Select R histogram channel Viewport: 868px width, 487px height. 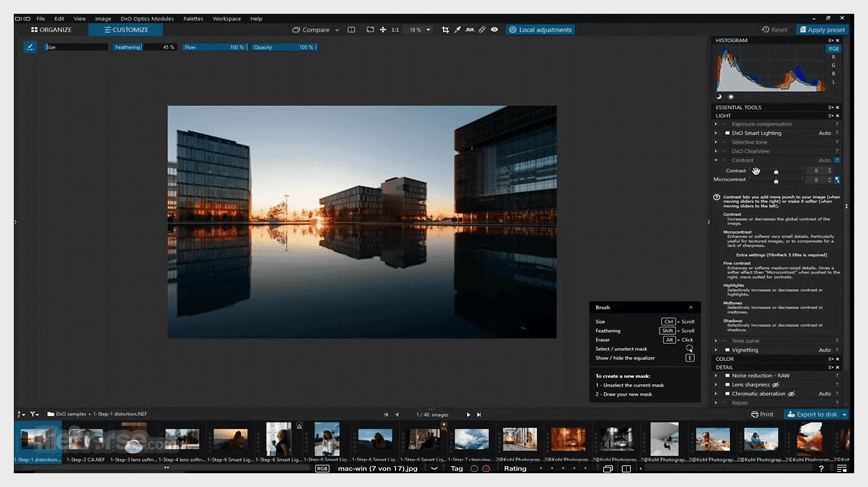(x=833, y=57)
